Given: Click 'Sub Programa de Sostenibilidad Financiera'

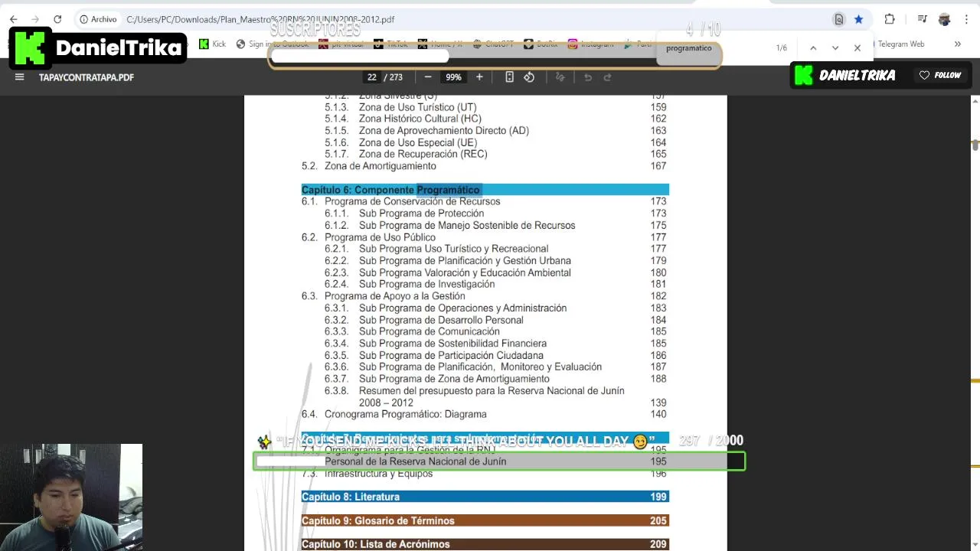Looking at the screenshot, I should [452, 344].
